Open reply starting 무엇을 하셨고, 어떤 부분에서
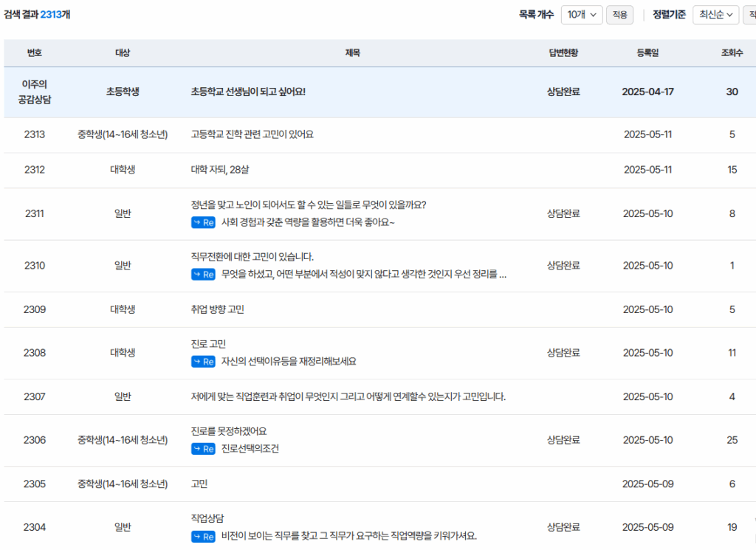 [363, 275]
